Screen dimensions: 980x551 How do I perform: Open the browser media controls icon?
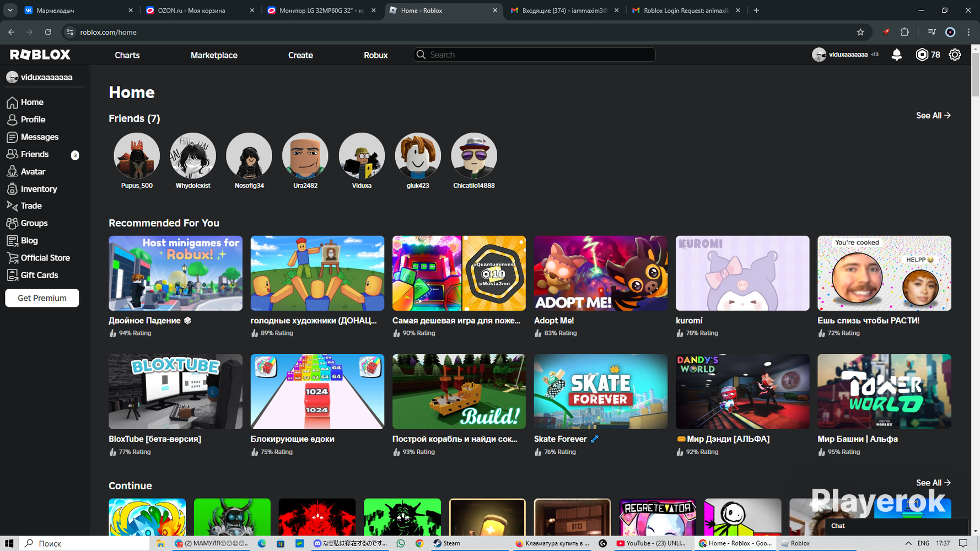click(x=931, y=32)
